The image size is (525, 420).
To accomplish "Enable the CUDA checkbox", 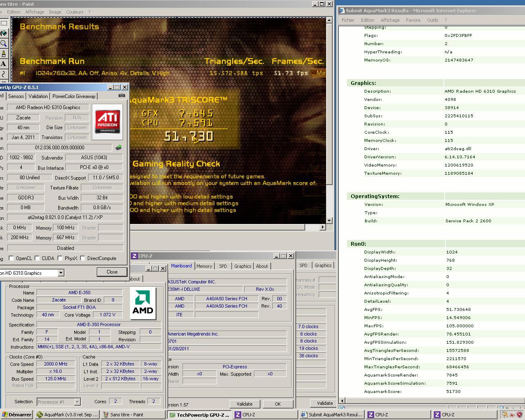I will pos(37,258).
